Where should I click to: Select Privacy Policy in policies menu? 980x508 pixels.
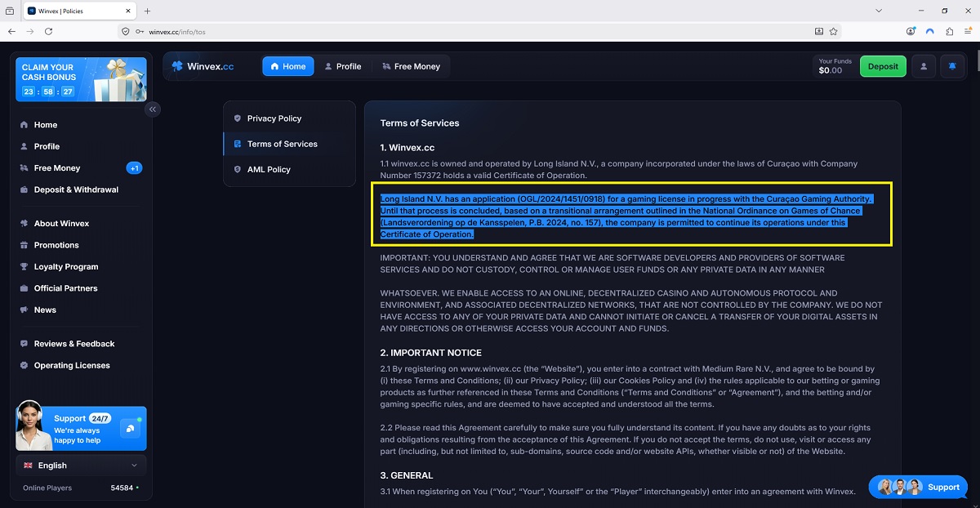pos(289,118)
